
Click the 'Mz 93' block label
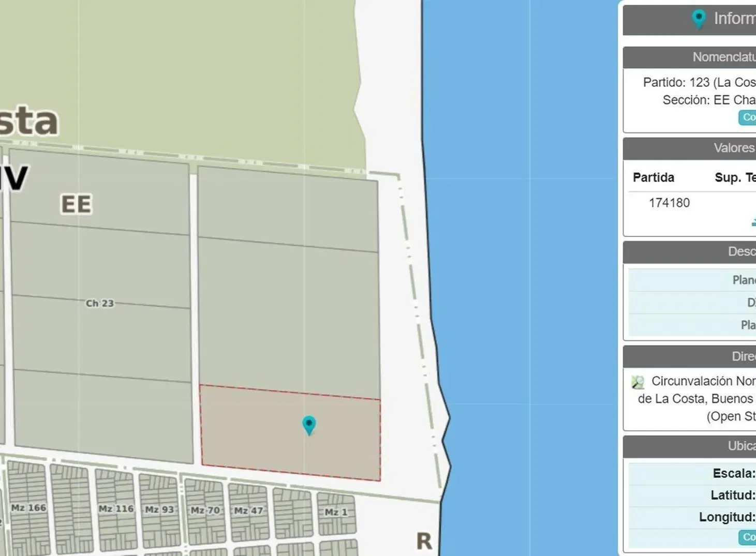click(159, 509)
